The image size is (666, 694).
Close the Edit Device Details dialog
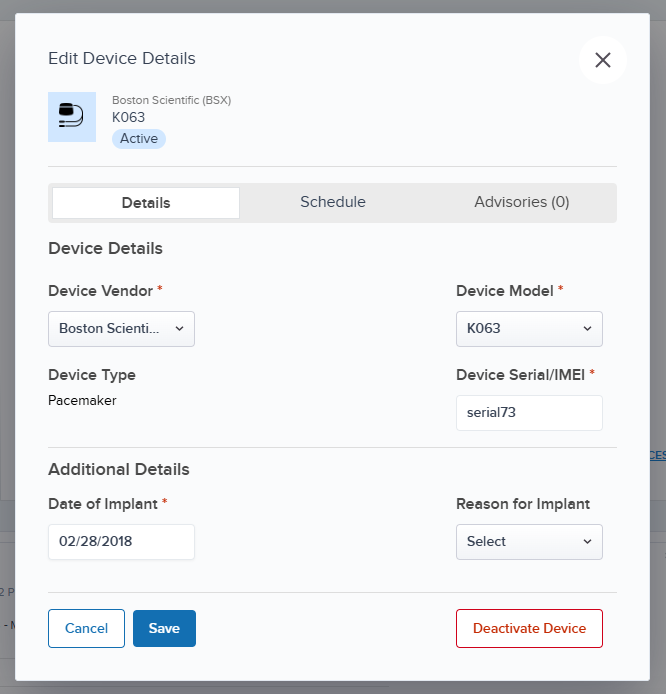[x=602, y=60]
